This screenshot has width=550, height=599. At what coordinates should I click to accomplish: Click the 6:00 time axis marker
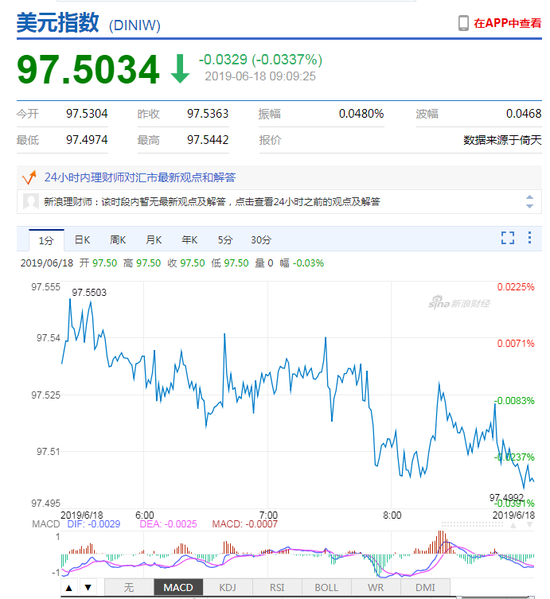[144, 515]
